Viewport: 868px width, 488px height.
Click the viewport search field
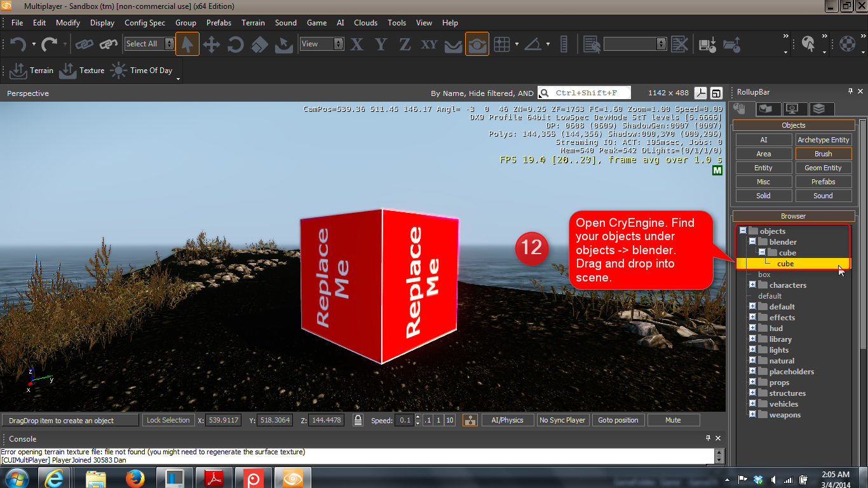585,93
